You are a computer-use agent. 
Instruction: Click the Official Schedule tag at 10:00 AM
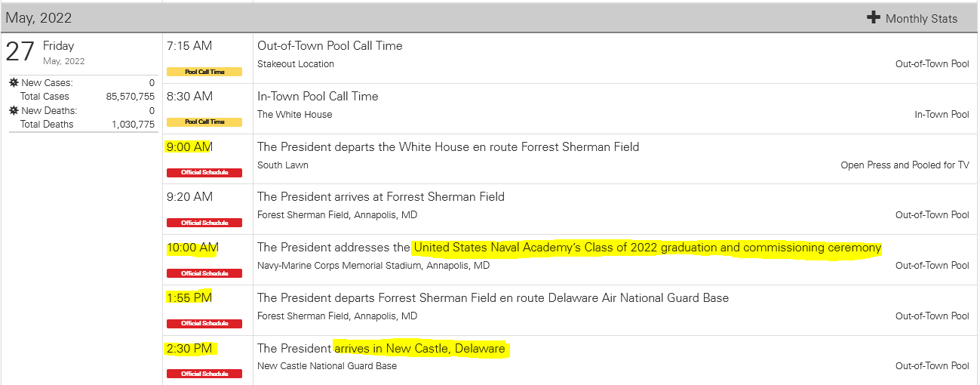tap(204, 273)
